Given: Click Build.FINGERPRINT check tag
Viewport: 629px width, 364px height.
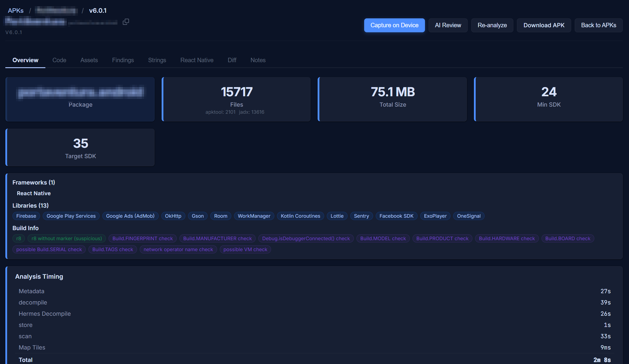Looking at the screenshot, I should (142, 238).
